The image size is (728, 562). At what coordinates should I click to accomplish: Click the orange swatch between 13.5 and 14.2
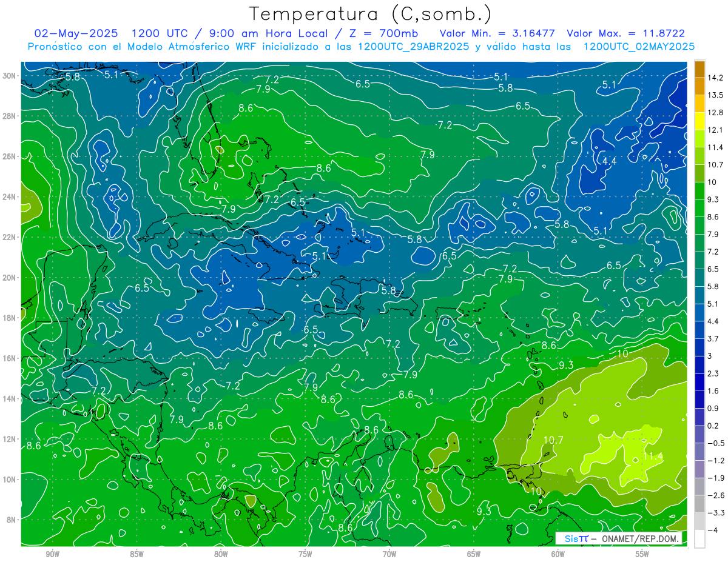(699, 87)
